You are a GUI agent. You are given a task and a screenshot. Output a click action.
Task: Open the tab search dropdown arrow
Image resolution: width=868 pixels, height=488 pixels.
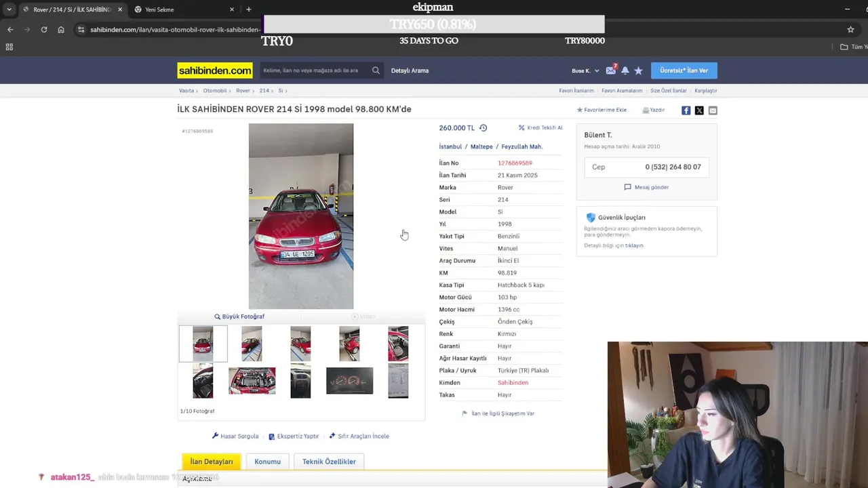point(9,9)
